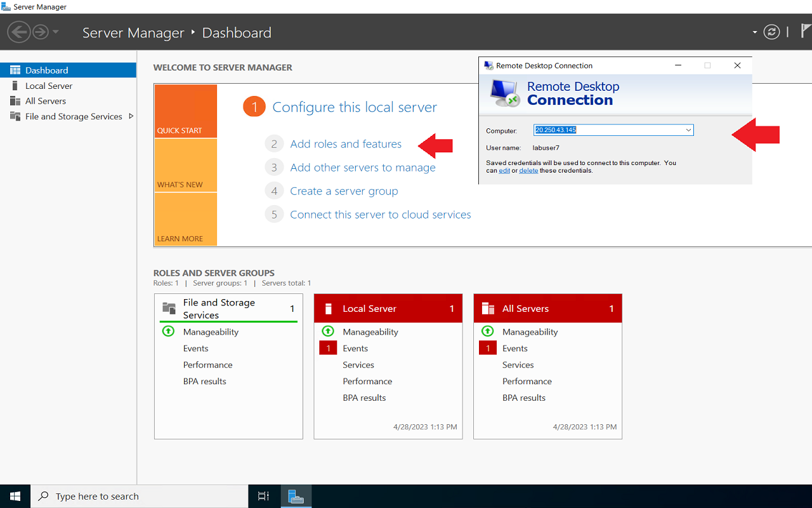Image resolution: width=812 pixels, height=508 pixels.
Task: Click Configure this local server
Action: [x=355, y=107]
